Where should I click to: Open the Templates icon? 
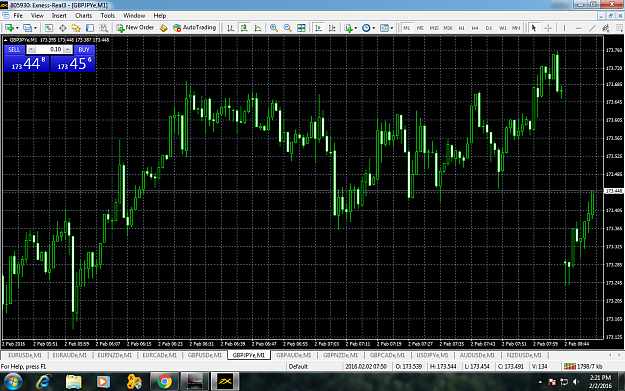[x=384, y=28]
